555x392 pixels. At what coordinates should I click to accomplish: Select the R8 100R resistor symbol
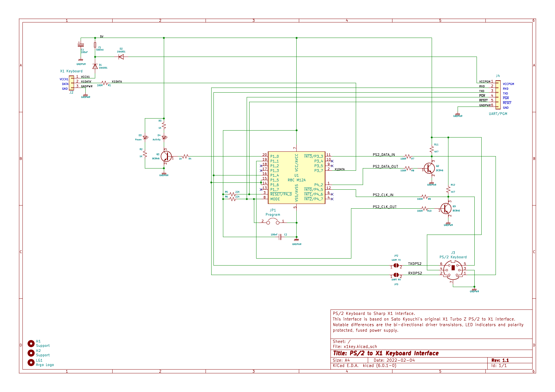point(408,168)
